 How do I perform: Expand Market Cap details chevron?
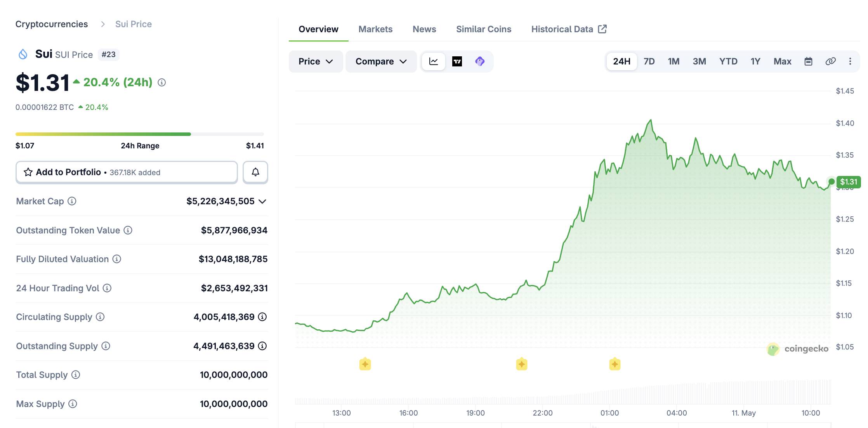pos(262,201)
